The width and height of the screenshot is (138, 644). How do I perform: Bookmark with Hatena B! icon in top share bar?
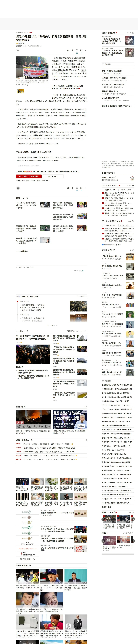81,50
